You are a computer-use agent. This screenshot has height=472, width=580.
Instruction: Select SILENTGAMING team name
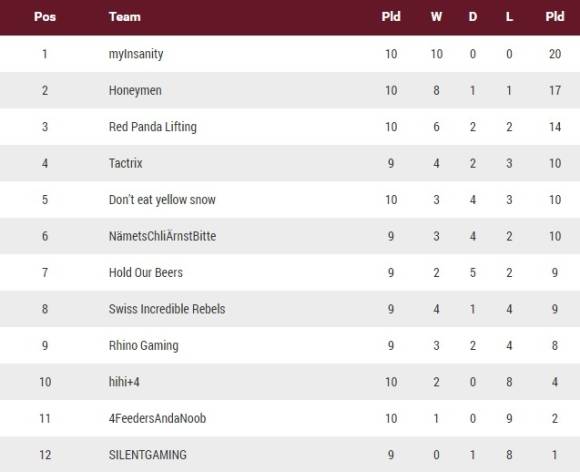click(x=148, y=455)
